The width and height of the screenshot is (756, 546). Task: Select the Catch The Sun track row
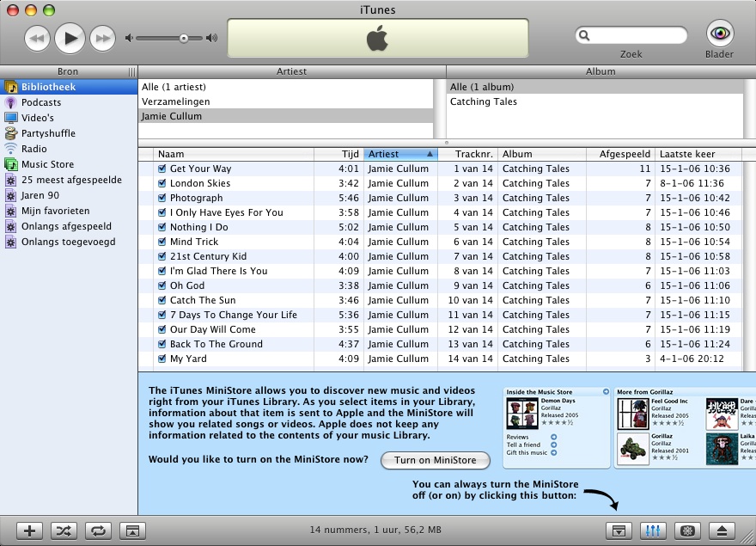click(x=440, y=300)
